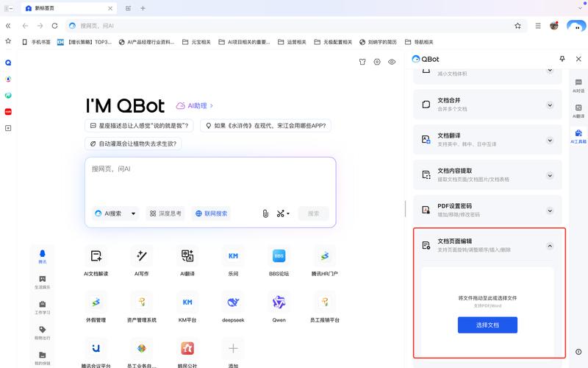Open the browser hamburger menu

pos(538,26)
